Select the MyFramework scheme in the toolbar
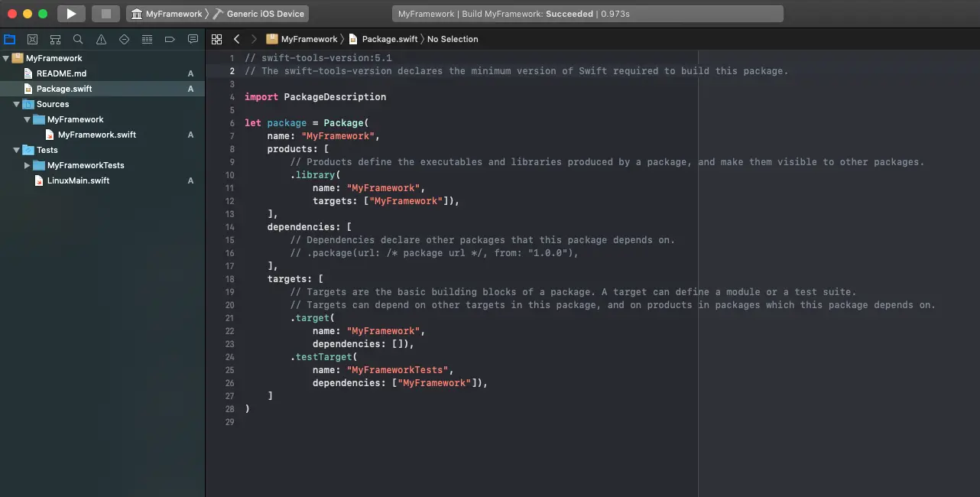The height and width of the screenshot is (497, 980). [167, 14]
